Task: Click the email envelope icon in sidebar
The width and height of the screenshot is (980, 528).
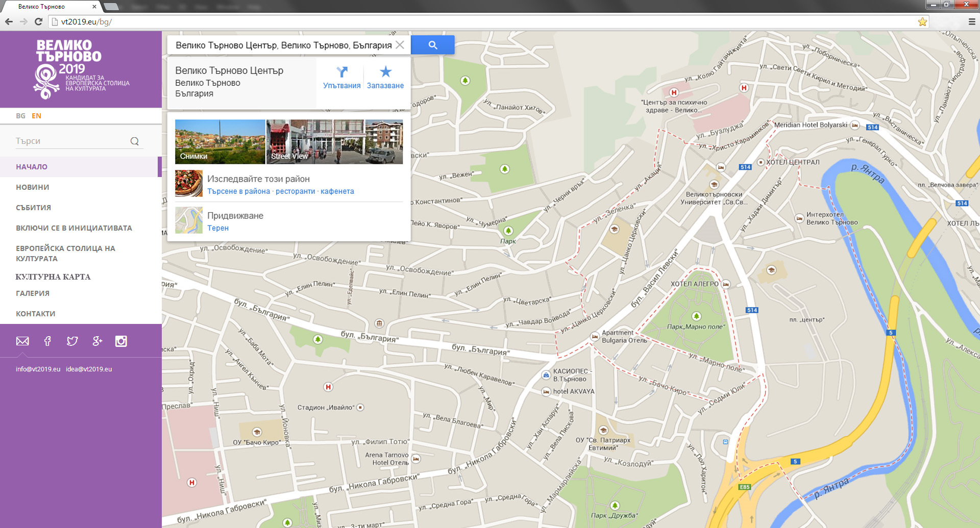Action: (22, 341)
